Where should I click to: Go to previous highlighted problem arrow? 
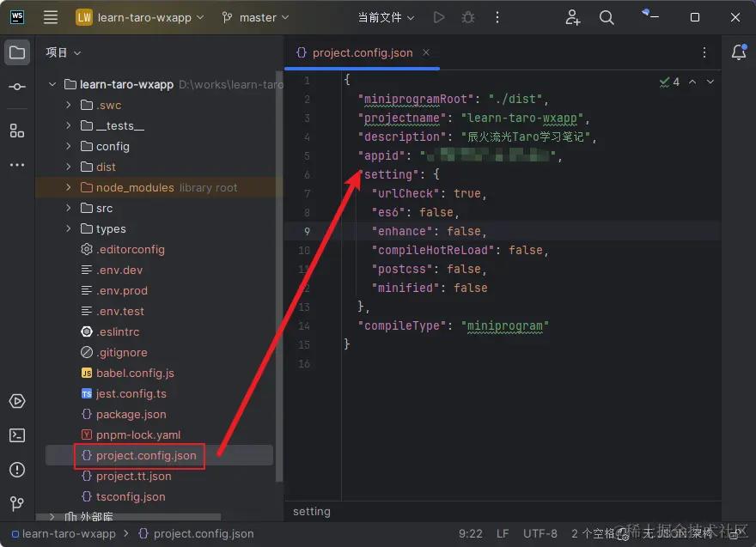coord(692,82)
